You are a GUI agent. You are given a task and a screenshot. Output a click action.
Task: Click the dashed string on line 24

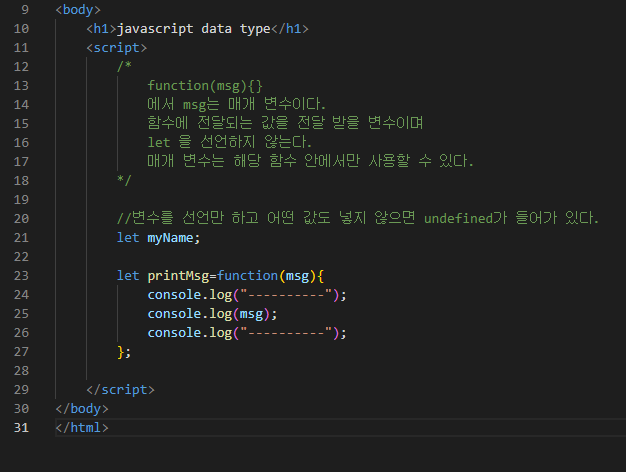[x=286, y=295]
